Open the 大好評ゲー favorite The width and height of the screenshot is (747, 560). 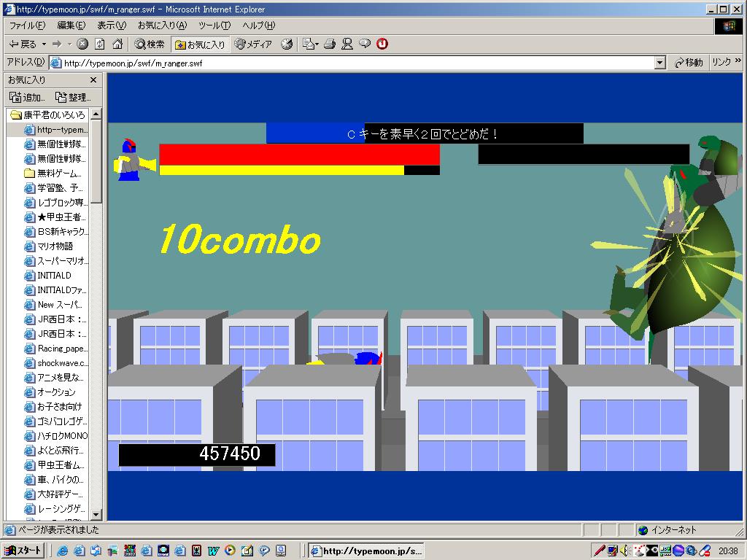53,494
